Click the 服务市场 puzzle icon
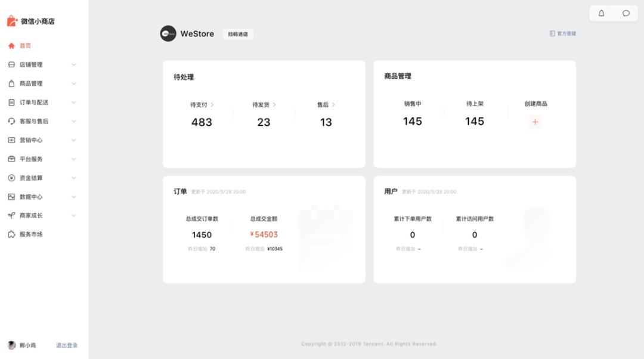Image resolution: width=644 pixels, height=359 pixels. (11, 234)
